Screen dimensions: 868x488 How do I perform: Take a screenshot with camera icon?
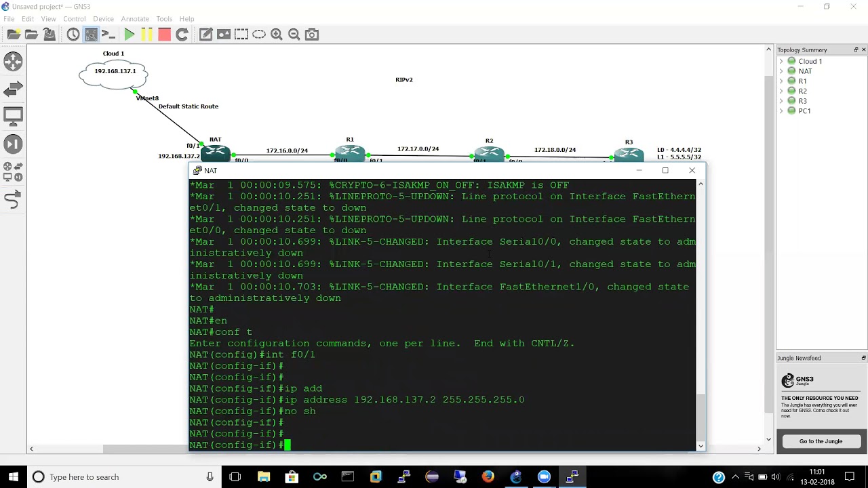[x=312, y=34]
